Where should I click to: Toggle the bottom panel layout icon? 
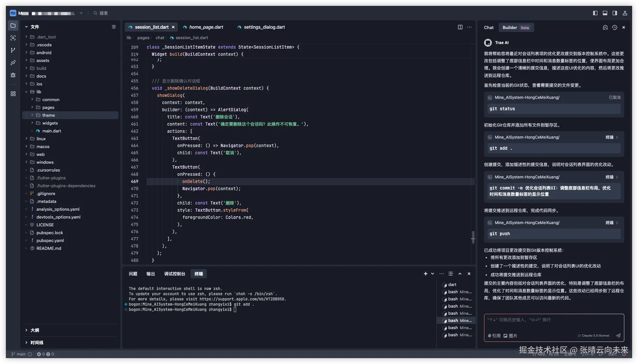pyautogui.click(x=605, y=13)
